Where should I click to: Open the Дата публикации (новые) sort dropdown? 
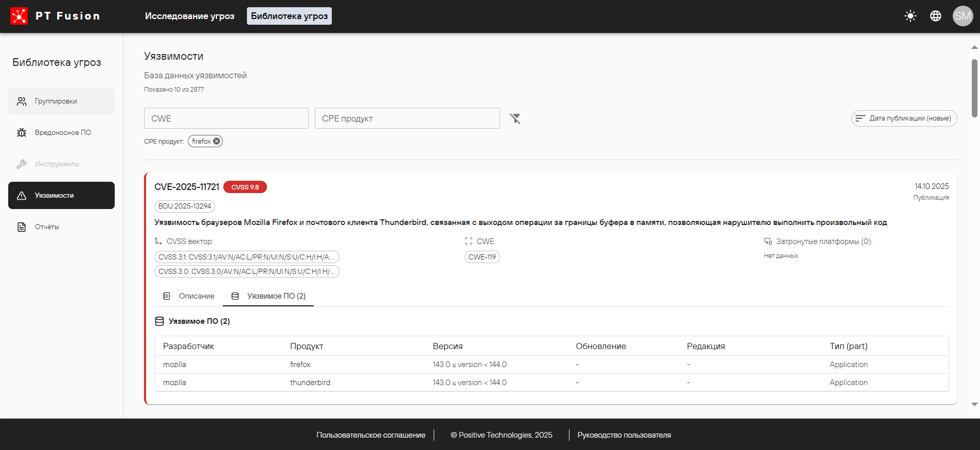(904, 118)
